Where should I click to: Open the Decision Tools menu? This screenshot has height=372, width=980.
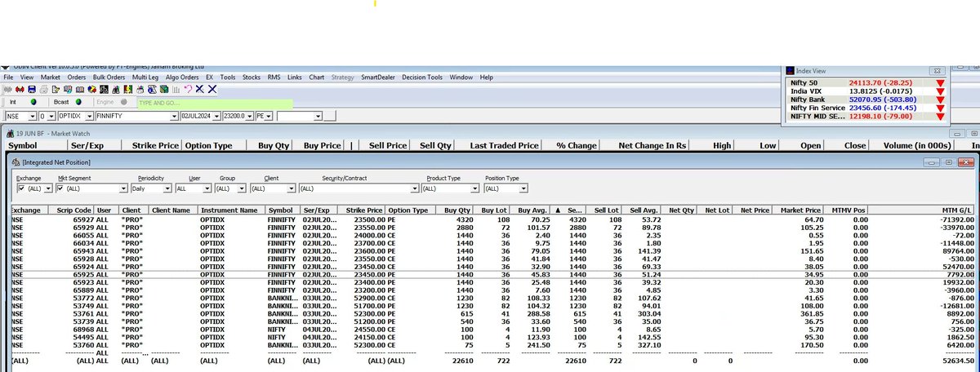pos(422,77)
